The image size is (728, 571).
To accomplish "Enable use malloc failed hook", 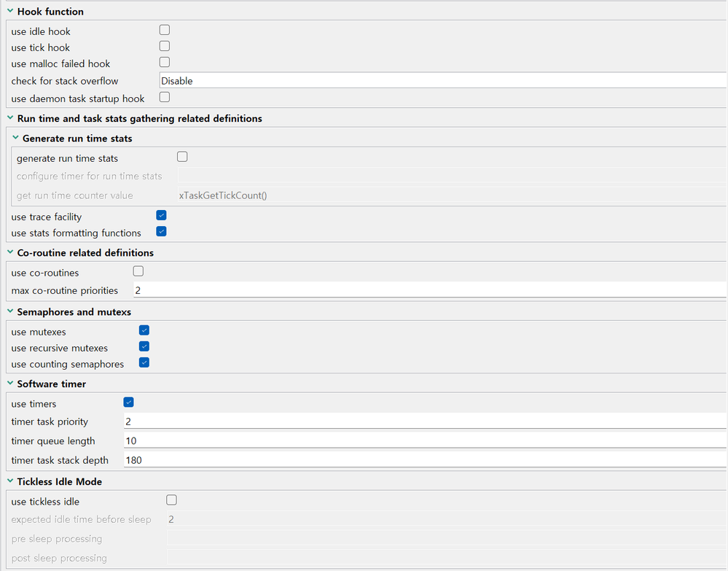I will (165, 62).
